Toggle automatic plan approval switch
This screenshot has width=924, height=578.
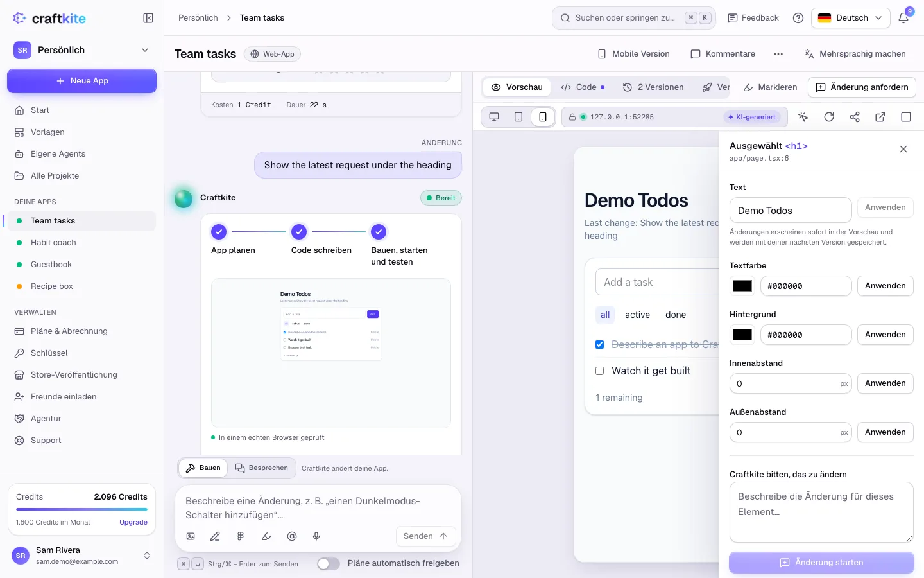tap(329, 563)
